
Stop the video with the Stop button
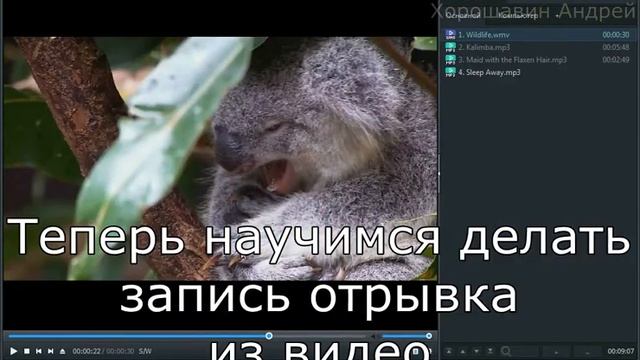pyautogui.click(x=27, y=351)
